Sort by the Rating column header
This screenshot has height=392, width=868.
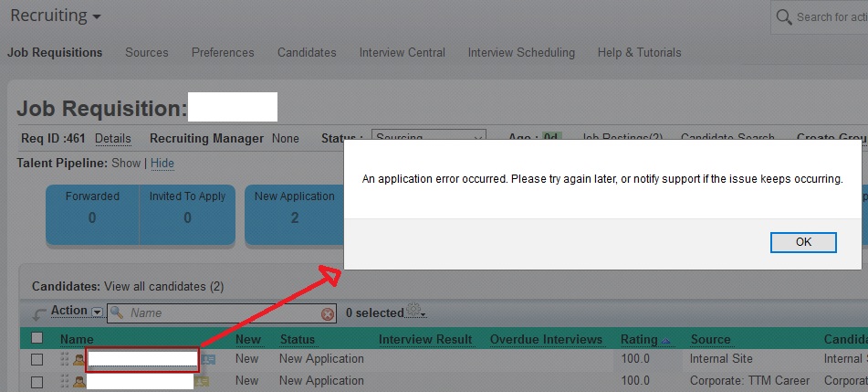coord(639,339)
